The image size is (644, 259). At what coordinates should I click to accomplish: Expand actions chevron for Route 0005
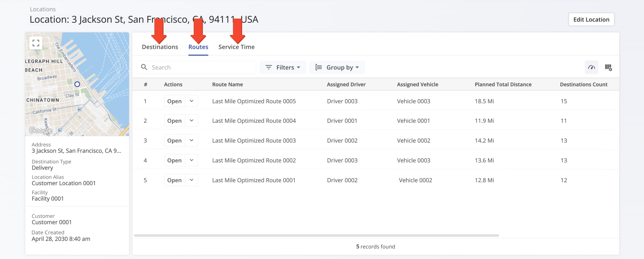click(192, 101)
